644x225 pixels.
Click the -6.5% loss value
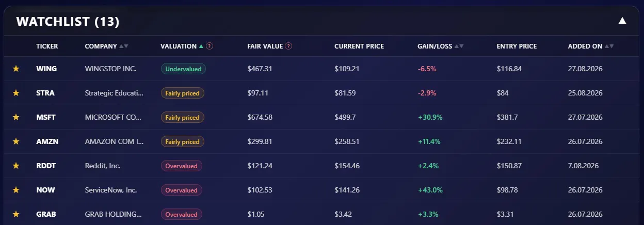coord(427,69)
